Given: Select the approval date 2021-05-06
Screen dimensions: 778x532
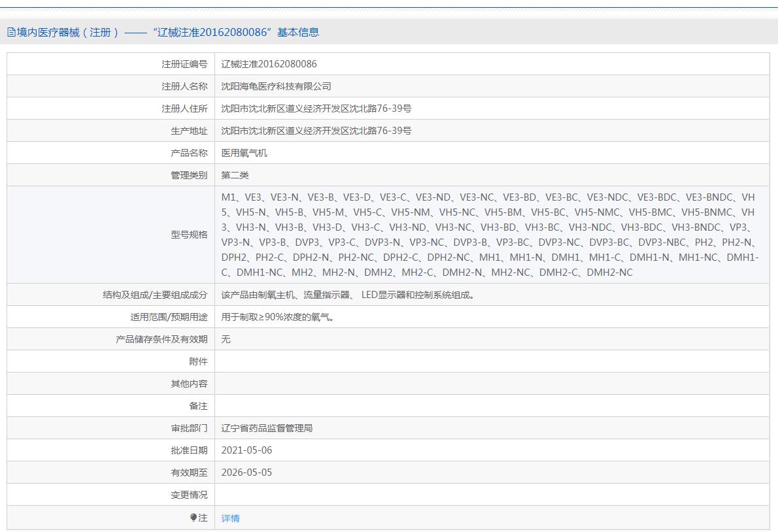Looking at the screenshot, I should pyautogui.click(x=246, y=450).
